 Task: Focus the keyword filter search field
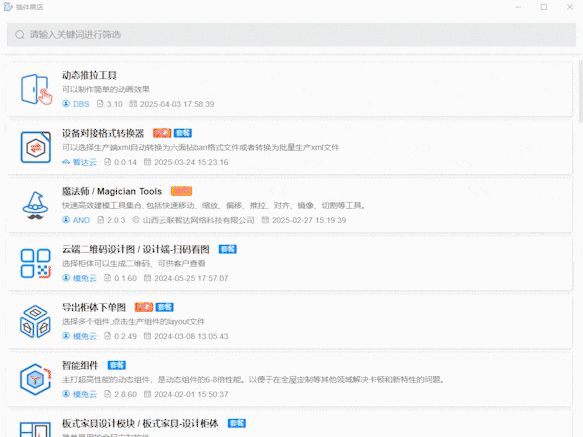291,35
